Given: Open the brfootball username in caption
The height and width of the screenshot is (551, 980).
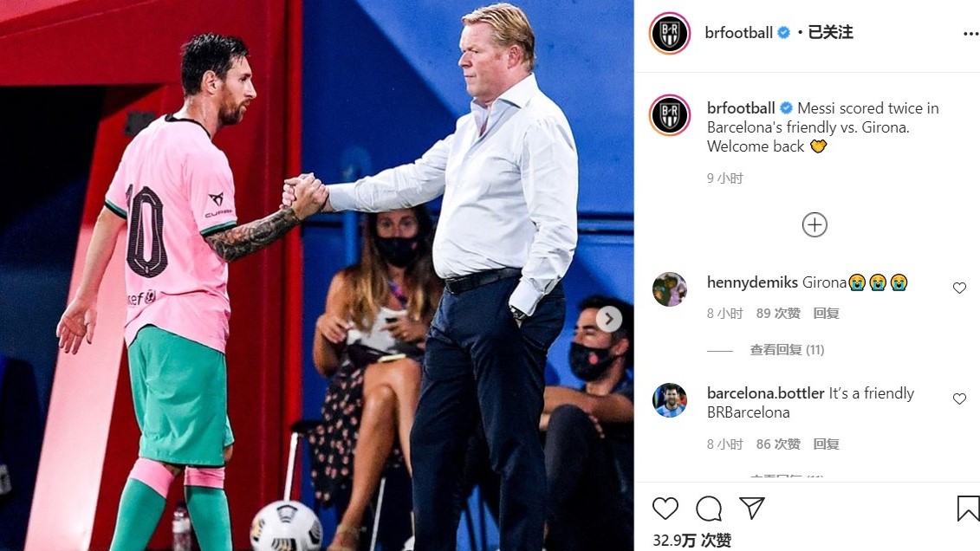Looking at the screenshot, I should click(x=741, y=108).
